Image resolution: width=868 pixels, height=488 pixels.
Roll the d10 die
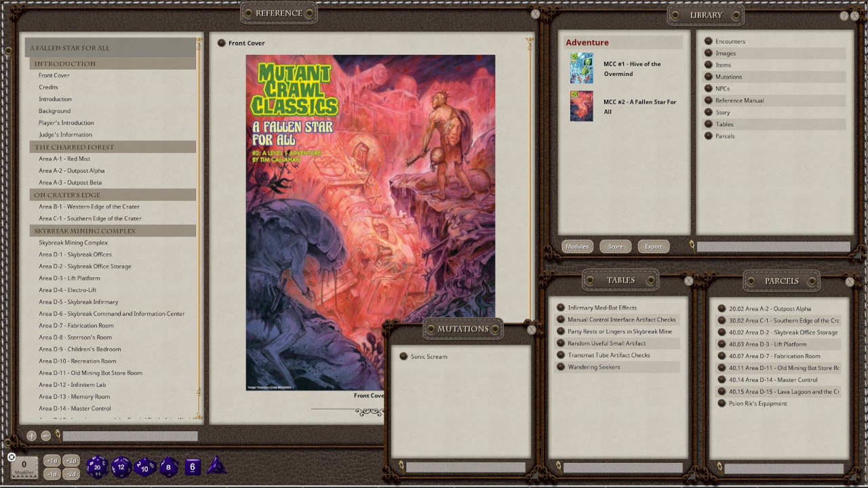pos(144,468)
